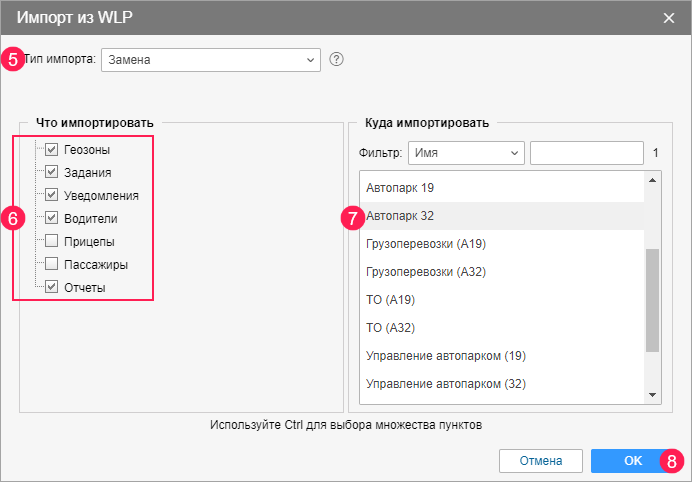Viewport: 692px width, 482px height.
Task: Uncheck the Задания checkbox
Action: [52, 172]
